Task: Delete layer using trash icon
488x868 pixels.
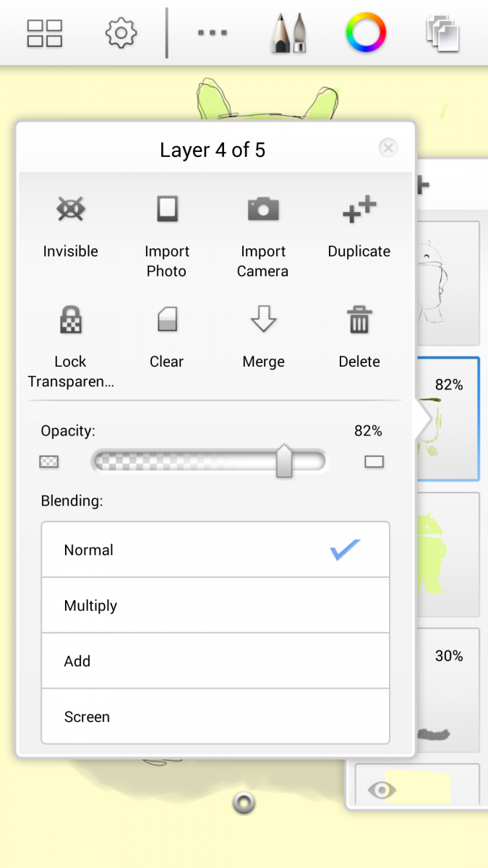Action: [x=359, y=319]
